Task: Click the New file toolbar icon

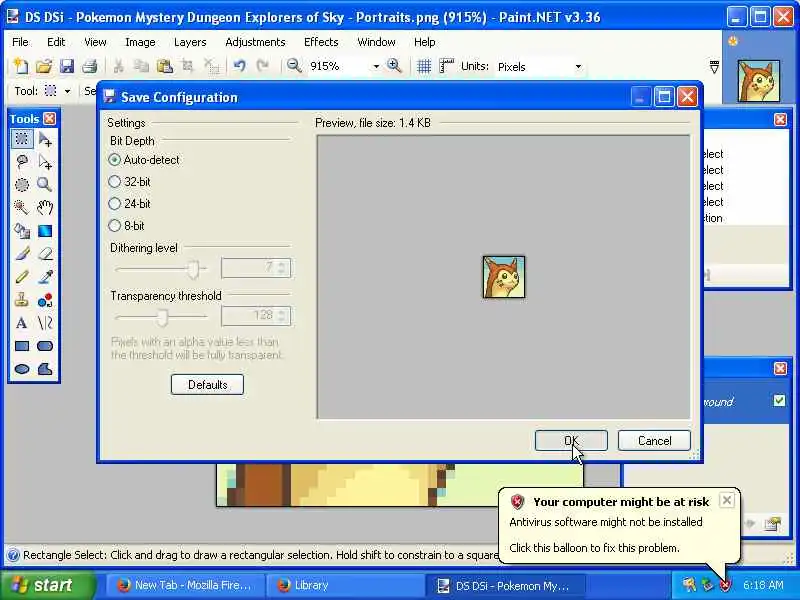Action: pyautogui.click(x=21, y=66)
